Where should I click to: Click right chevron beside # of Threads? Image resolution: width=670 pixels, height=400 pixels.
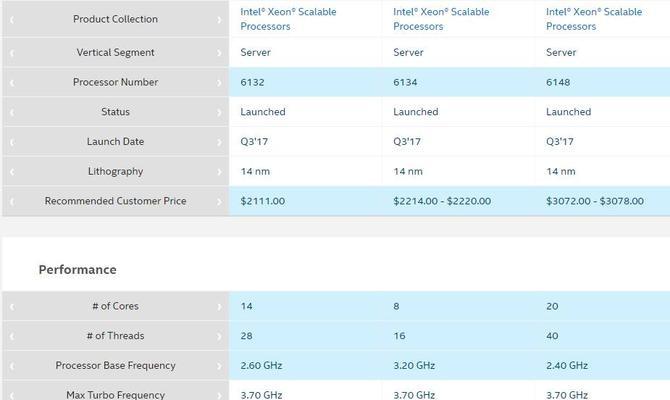(x=219, y=336)
